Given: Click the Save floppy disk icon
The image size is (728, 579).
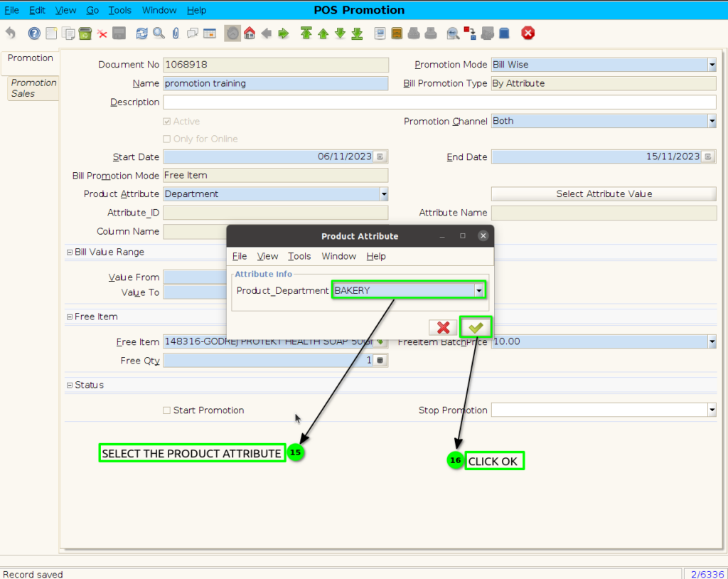Looking at the screenshot, I should coord(119,33).
